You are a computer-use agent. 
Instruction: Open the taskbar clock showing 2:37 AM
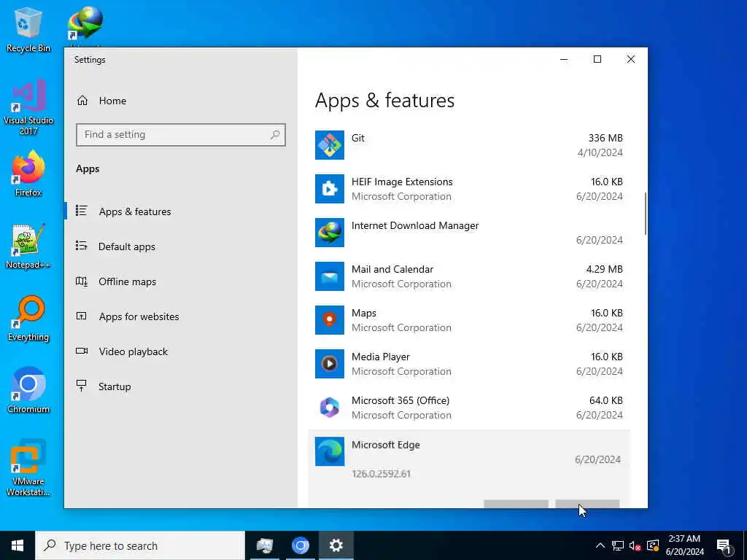[684, 545]
